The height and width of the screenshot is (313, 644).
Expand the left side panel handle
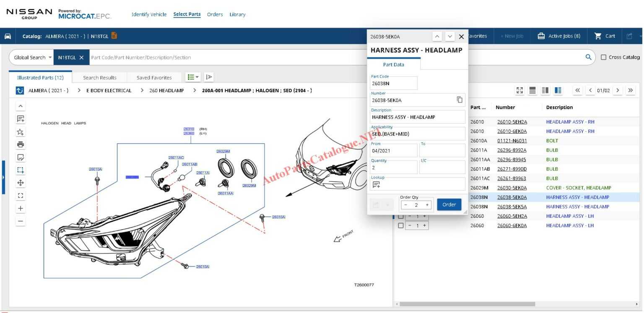[x=3, y=177]
